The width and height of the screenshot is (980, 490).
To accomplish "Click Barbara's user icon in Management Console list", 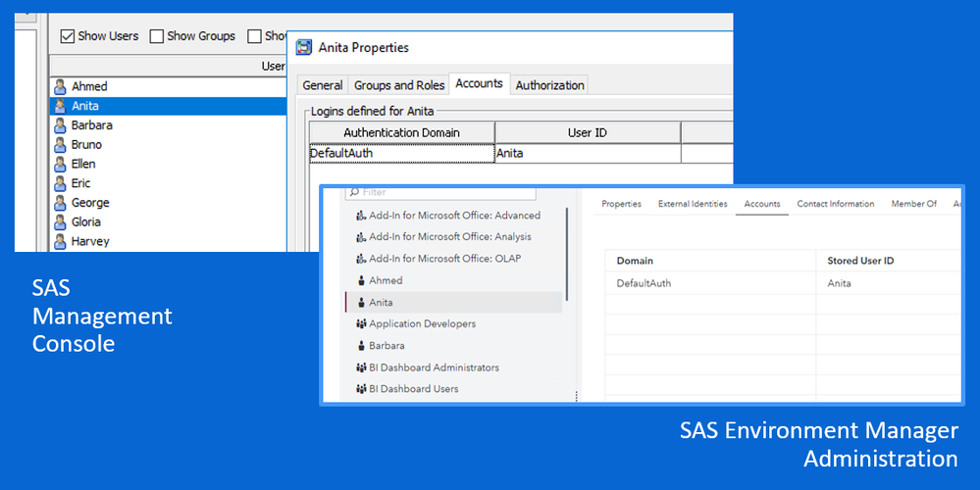I will tap(60, 125).
